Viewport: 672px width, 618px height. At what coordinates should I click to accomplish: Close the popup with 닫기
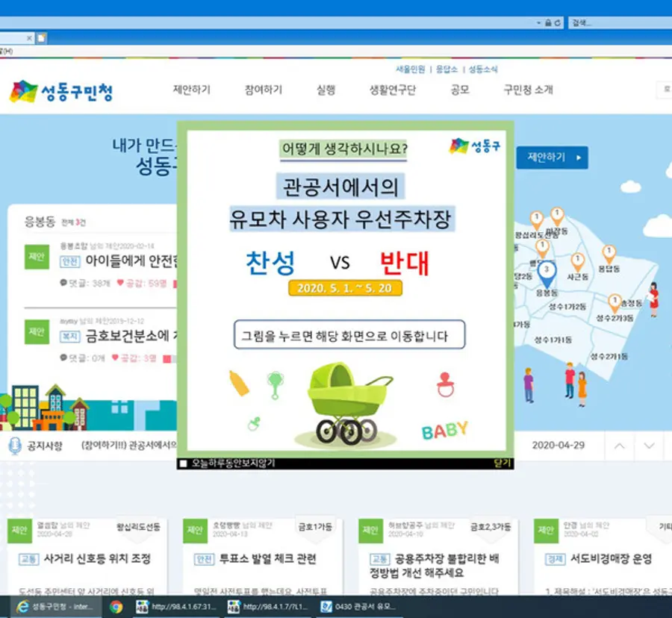(503, 463)
